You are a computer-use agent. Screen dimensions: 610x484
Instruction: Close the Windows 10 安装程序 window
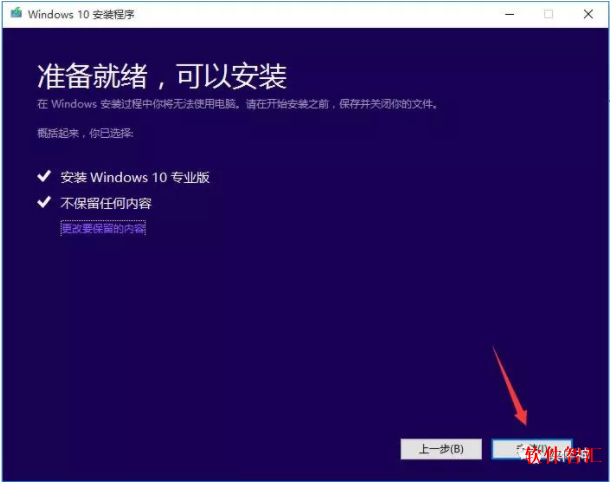(x=588, y=14)
